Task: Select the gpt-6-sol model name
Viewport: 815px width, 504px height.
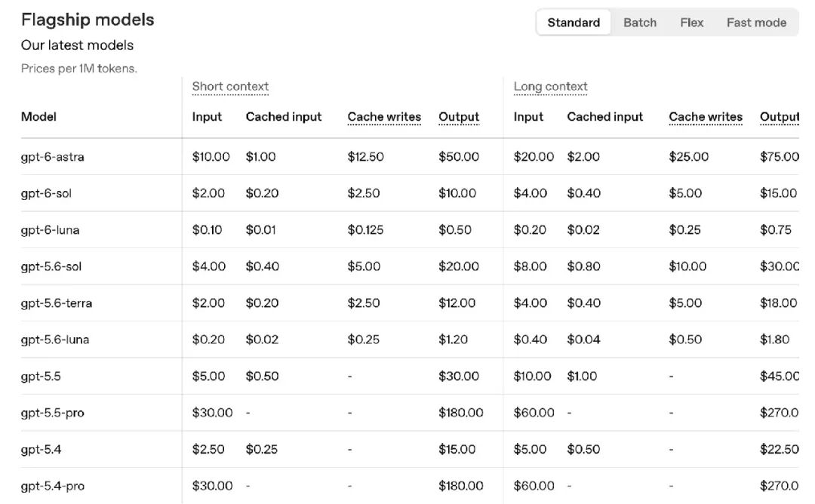Action: tap(46, 193)
